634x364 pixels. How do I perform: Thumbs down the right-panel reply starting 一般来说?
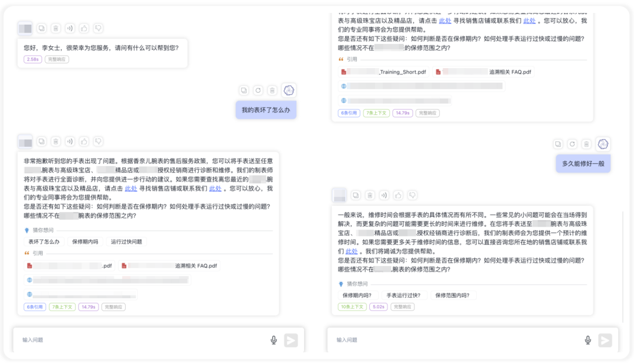pos(413,196)
